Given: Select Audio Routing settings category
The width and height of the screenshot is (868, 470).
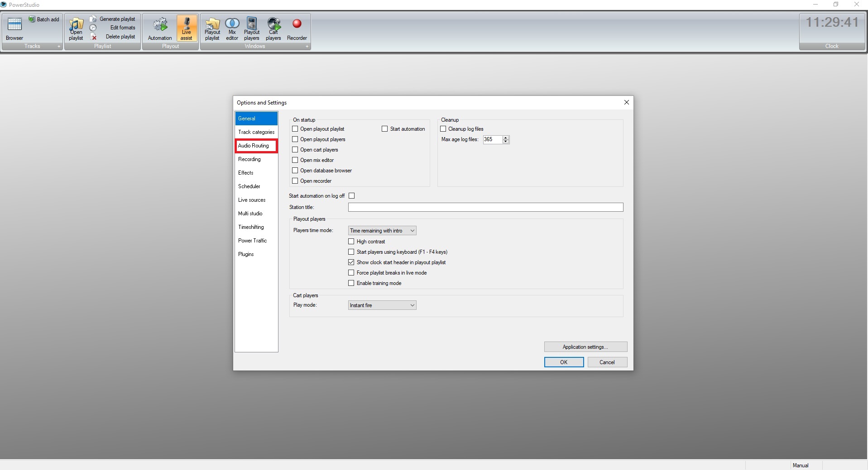Looking at the screenshot, I should pyautogui.click(x=254, y=146).
